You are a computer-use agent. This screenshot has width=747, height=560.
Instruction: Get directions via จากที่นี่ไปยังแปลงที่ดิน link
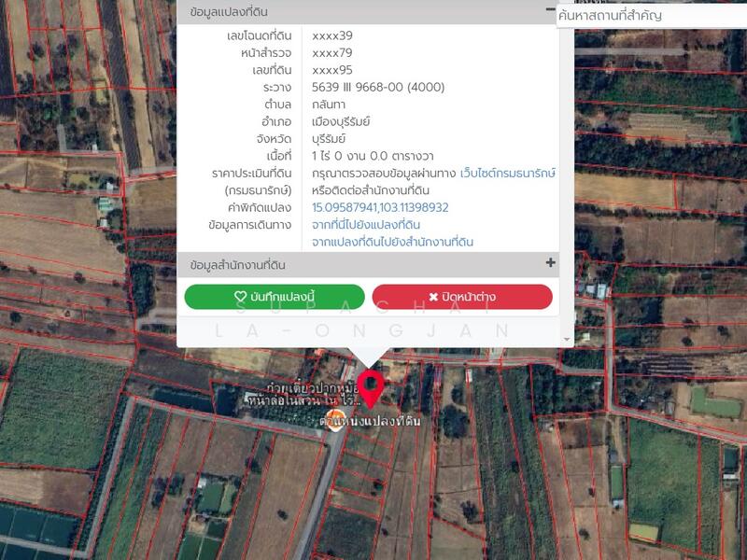click(366, 225)
